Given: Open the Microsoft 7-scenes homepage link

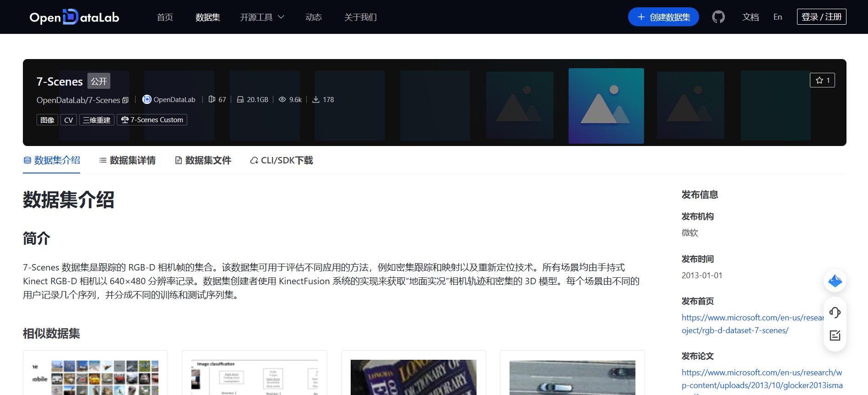Looking at the screenshot, I should pos(752,324).
